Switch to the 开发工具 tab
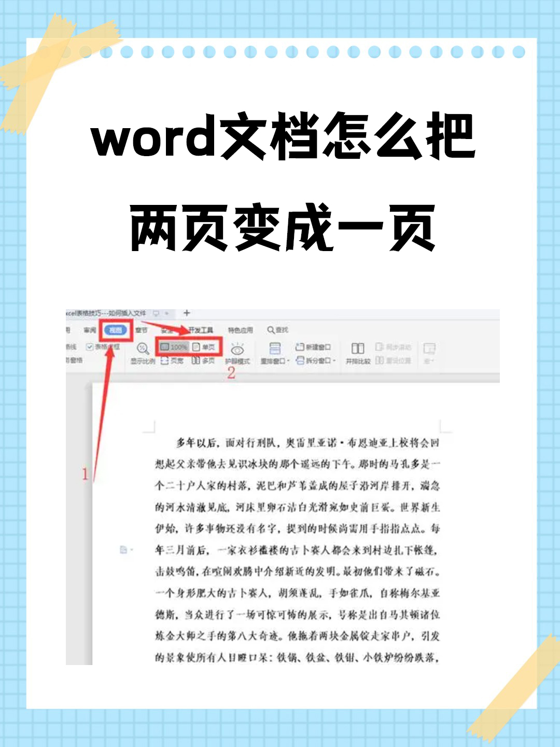 201,330
